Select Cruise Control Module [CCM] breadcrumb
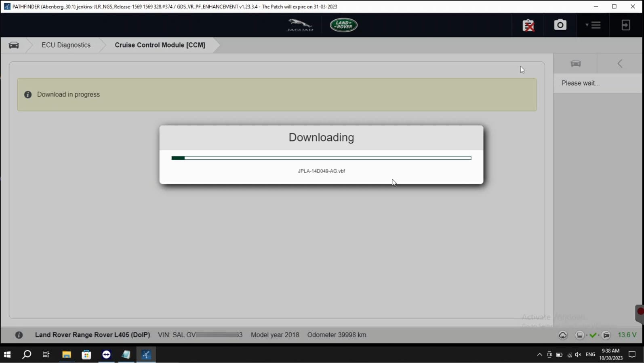 tap(160, 45)
